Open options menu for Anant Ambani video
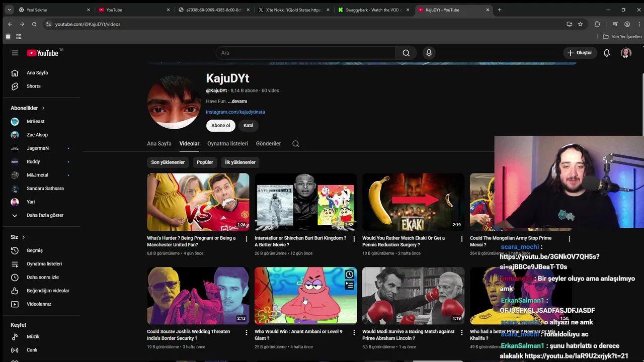The height and width of the screenshot is (362, 644). coord(354,333)
